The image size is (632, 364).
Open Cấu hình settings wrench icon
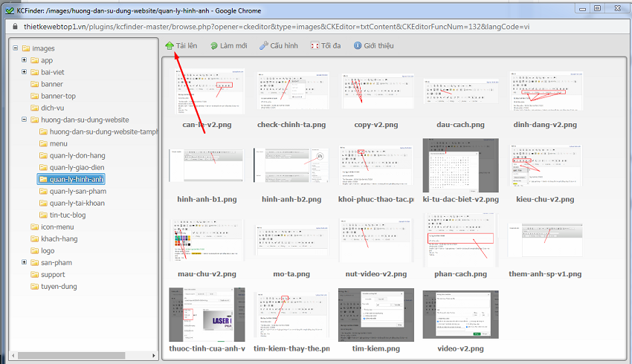click(264, 45)
